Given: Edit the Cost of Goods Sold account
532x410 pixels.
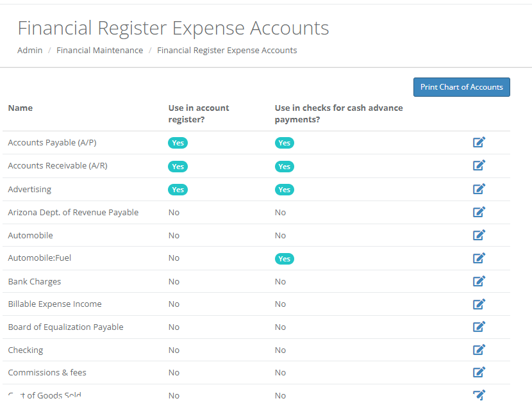Looking at the screenshot, I should [479, 395].
